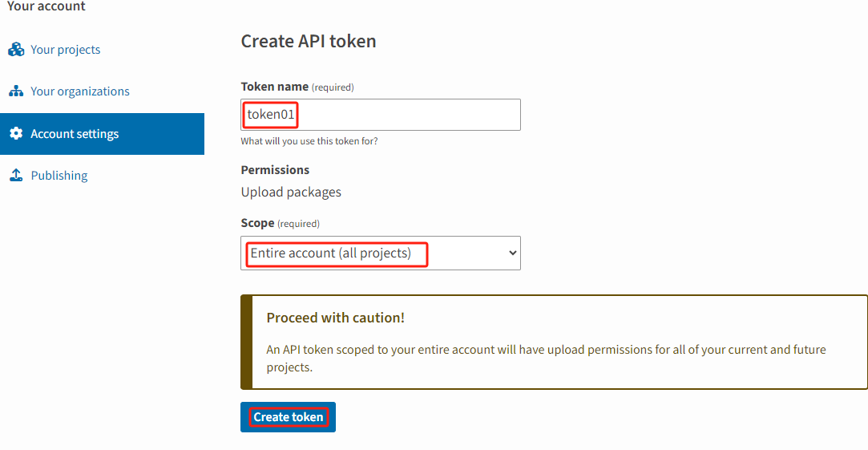The height and width of the screenshot is (450, 868).
Task: Open the Your projects sidebar link
Action: (66, 50)
